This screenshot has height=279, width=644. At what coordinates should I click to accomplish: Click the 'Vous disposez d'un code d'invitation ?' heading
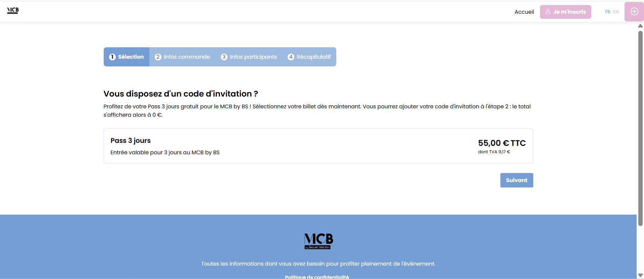click(x=181, y=94)
